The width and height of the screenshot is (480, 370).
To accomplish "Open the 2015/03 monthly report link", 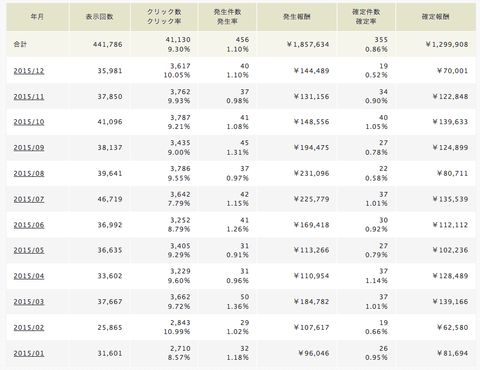I will pos(29,302).
